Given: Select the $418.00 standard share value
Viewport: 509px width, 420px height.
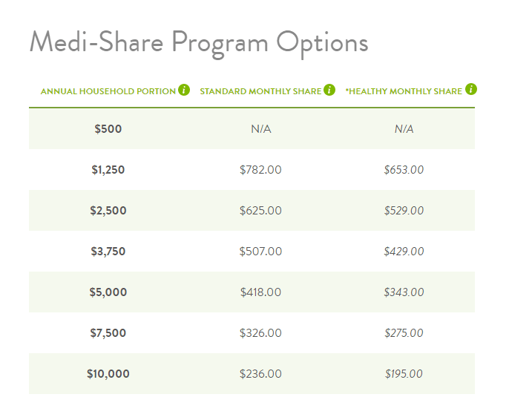Looking at the screenshot, I should tap(260, 292).
